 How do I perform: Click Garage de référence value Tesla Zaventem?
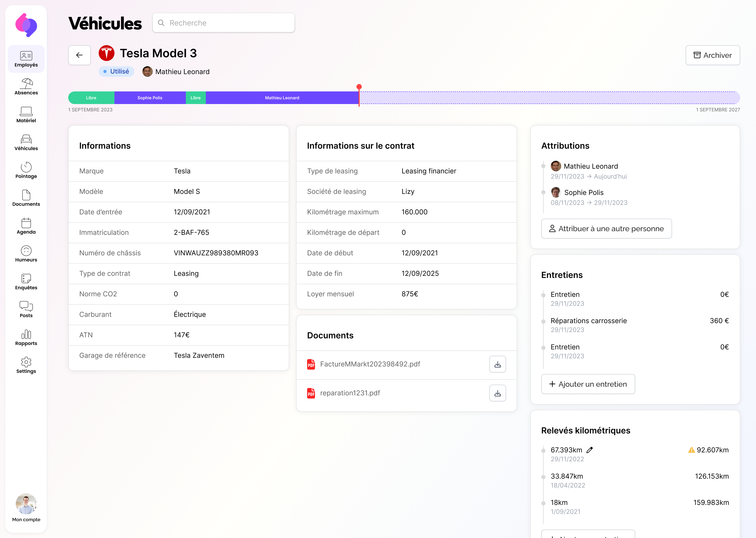click(x=199, y=355)
